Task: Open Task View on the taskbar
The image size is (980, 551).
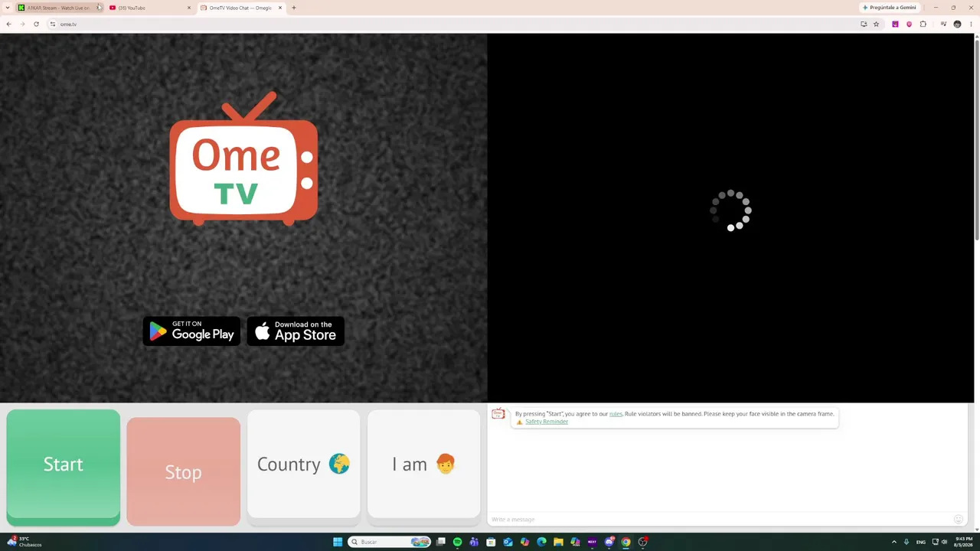Action: (441, 542)
